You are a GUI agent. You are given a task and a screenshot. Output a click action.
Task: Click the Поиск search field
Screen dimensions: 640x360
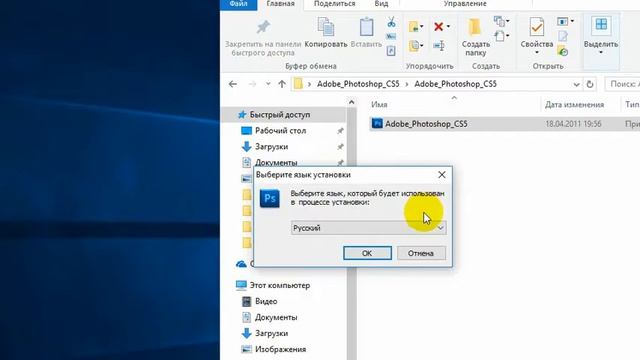(x=622, y=84)
